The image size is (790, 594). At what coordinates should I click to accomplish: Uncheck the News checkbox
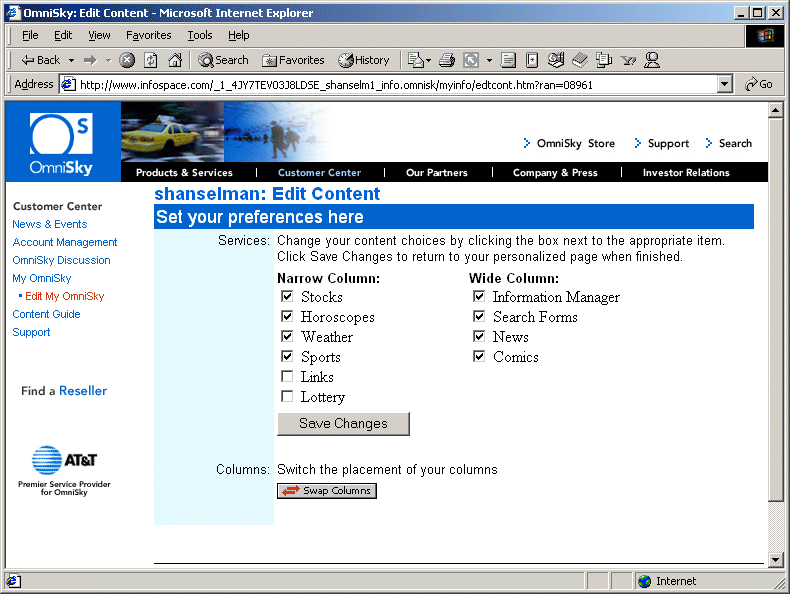479,336
